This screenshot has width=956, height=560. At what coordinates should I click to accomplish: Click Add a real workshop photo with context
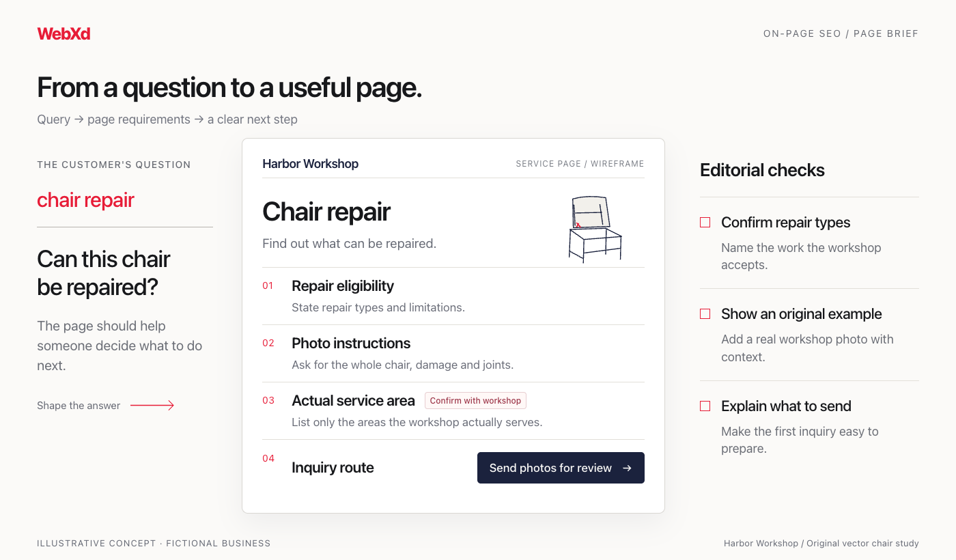pyautogui.click(x=807, y=348)
